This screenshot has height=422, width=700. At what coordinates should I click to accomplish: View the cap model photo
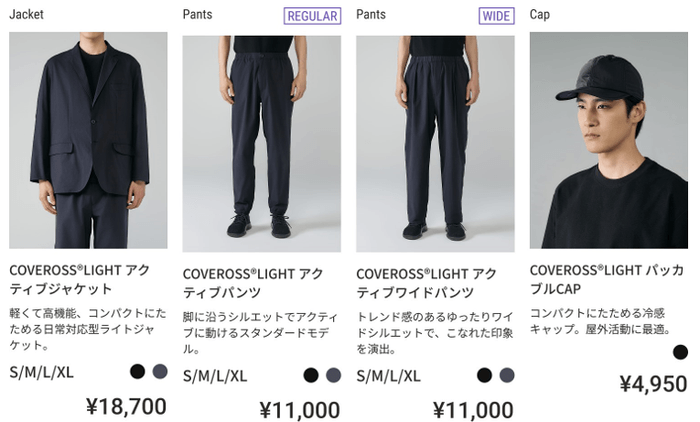pos(609,140)
